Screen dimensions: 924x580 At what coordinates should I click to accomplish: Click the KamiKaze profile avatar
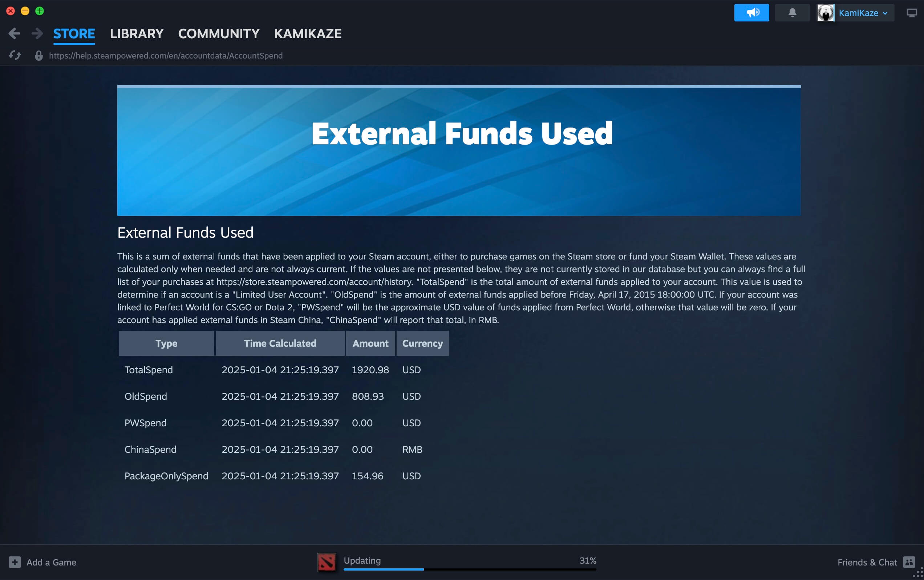click(x=826, y=13)
